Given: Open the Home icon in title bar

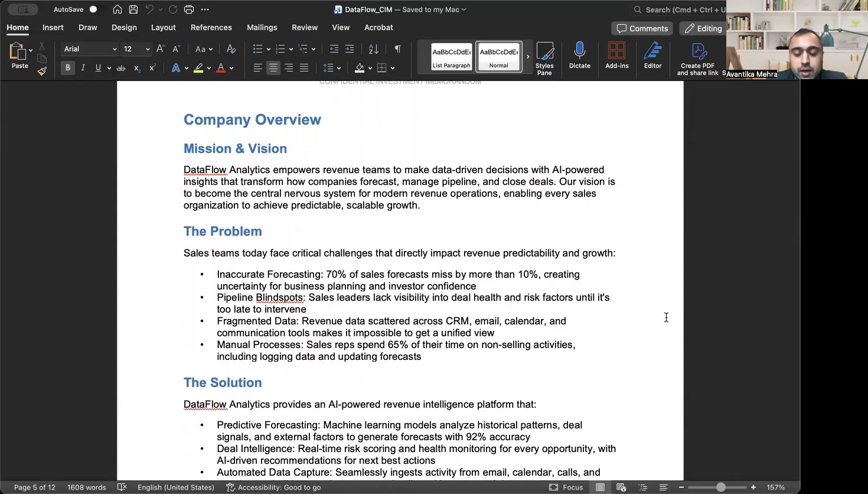Looking at the screenshot, I should point(118,9).
